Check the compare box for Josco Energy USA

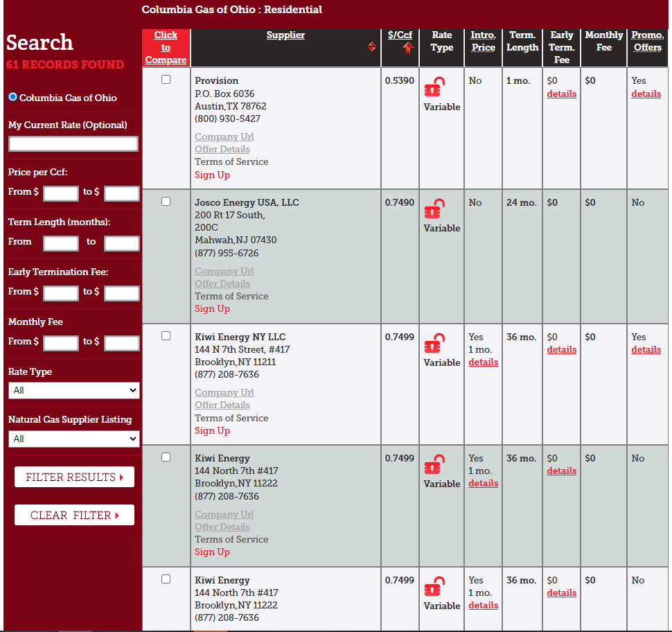[166, 201]
